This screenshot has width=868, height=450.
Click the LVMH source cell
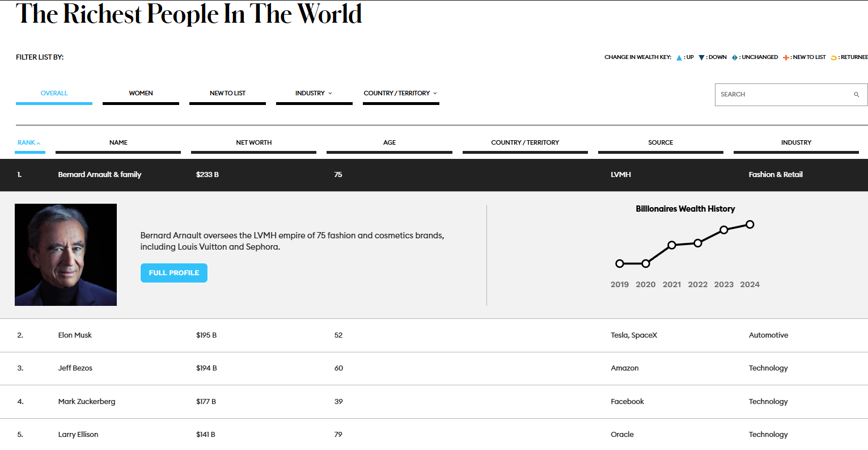[x=621, y=175]
